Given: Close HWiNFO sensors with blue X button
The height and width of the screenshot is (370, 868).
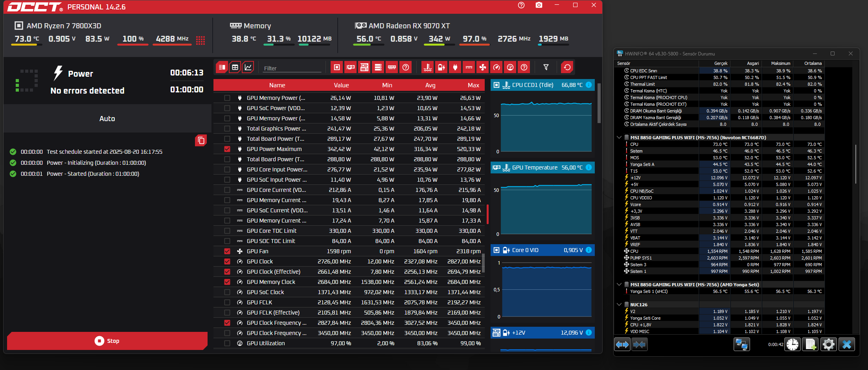Looking at the screenshot, I should (847, 344).
